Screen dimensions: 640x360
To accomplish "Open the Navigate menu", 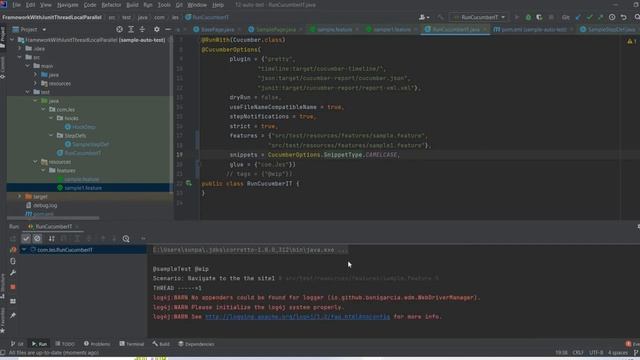I will (x=67, y=5).
